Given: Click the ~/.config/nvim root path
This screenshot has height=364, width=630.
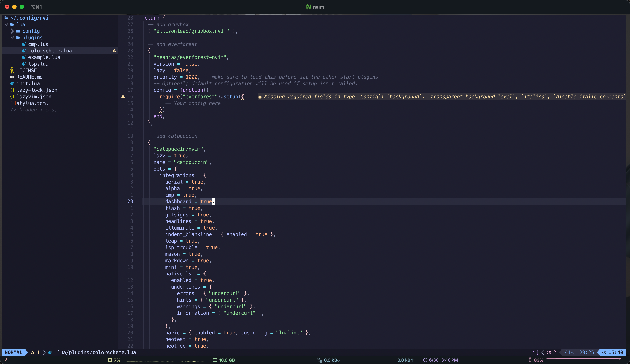Looking at the screenshot, I should point(31,18).
